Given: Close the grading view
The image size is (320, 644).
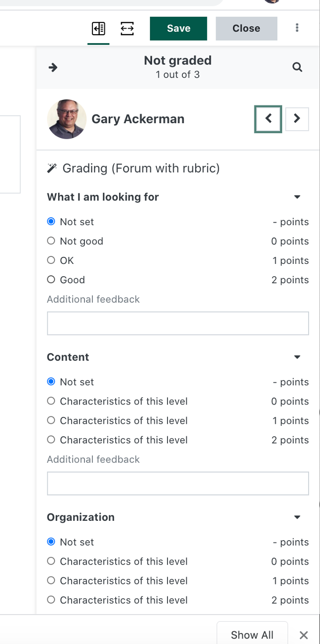Looking at the screenshot, I should tap(246, 28).
